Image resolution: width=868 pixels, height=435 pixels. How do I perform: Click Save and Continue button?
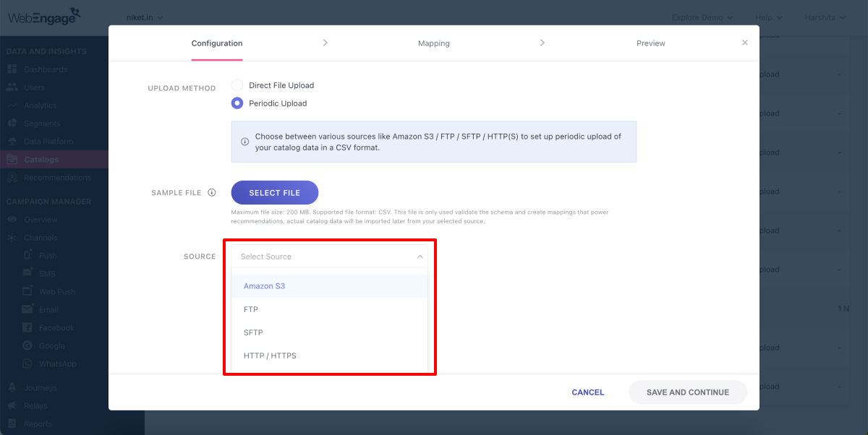(687, 392)
